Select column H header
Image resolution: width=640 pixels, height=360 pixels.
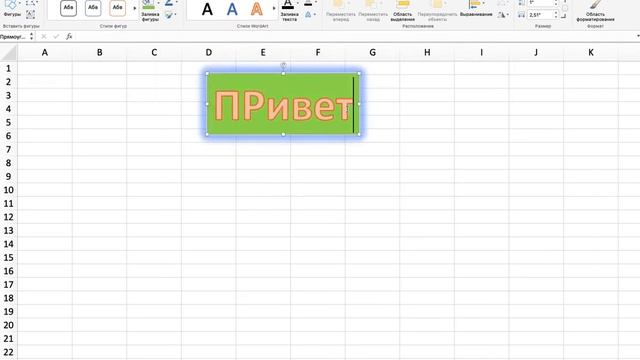tap(427, 53)
